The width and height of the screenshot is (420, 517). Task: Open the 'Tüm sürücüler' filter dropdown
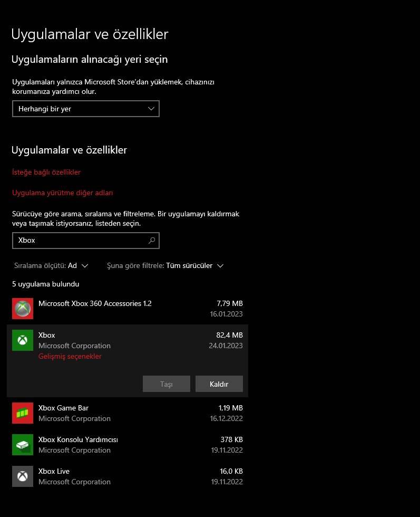coord(165,266)
